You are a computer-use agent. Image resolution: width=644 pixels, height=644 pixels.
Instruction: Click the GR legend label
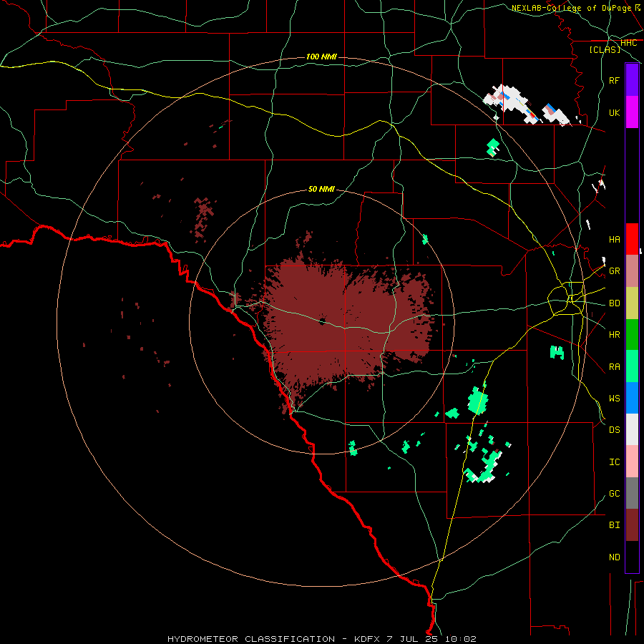(615, 271)
